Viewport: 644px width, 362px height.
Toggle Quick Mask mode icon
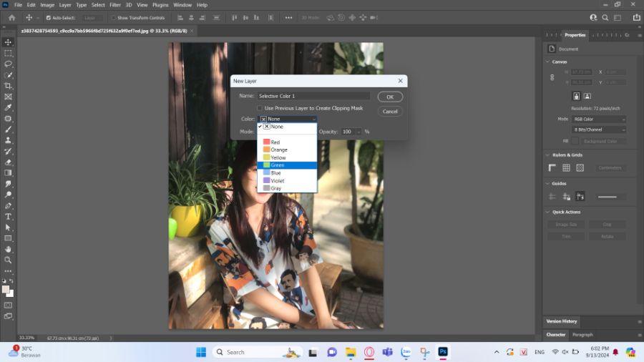tap(8, 305)
